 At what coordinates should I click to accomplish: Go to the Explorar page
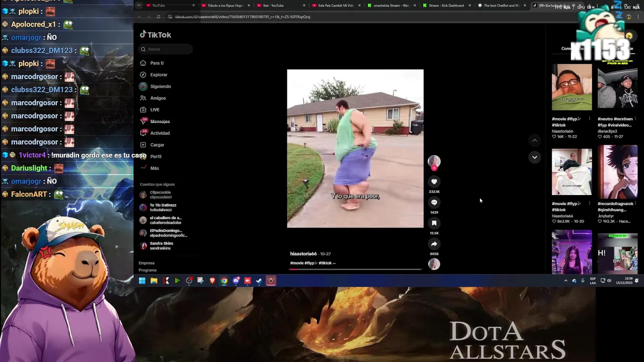[153, 74]
